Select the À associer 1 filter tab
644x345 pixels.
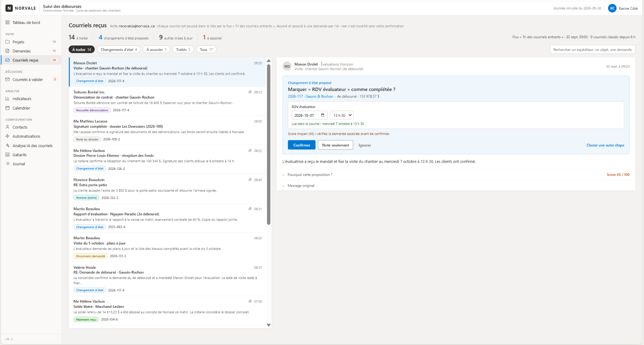tap(157, 50)
